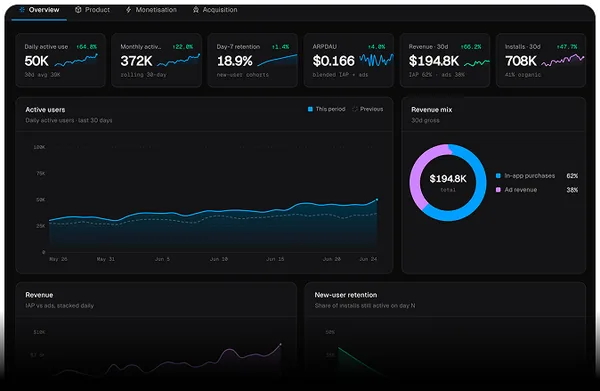The image size is (600, 391).
Task: Click the May 26 axis label
Action: coord(58,259)
